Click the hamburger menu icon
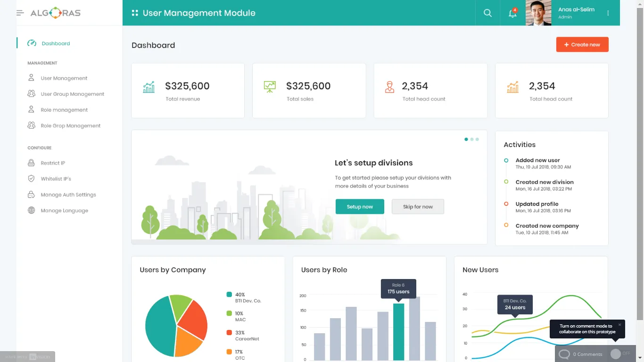Screen dimensions: 644x362 pyautogui.click(x=20, y=13)
